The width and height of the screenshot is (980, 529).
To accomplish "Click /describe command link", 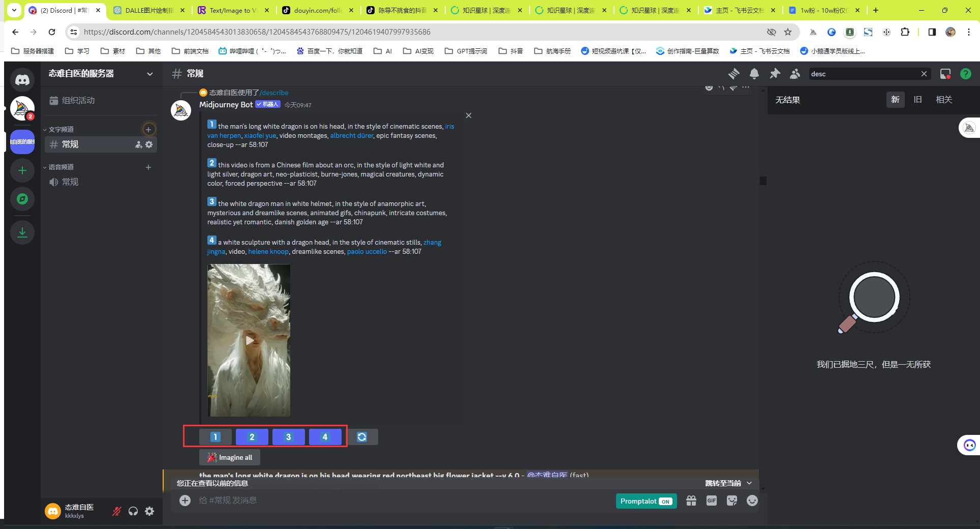I will [x=274, y=93].
